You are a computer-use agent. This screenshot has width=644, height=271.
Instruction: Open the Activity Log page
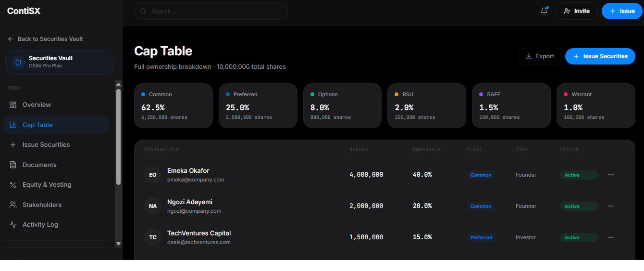tap(56, 224)
